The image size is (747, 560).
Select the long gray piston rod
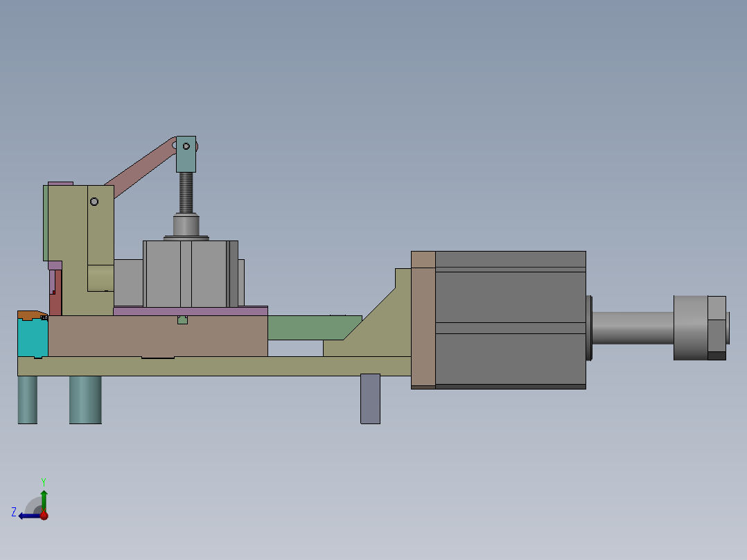tap(633, 328)
